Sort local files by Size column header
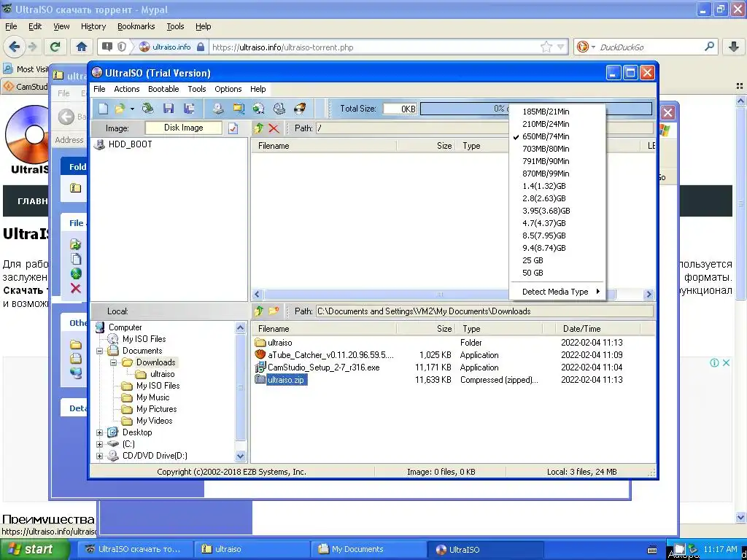 pos(425,329)
